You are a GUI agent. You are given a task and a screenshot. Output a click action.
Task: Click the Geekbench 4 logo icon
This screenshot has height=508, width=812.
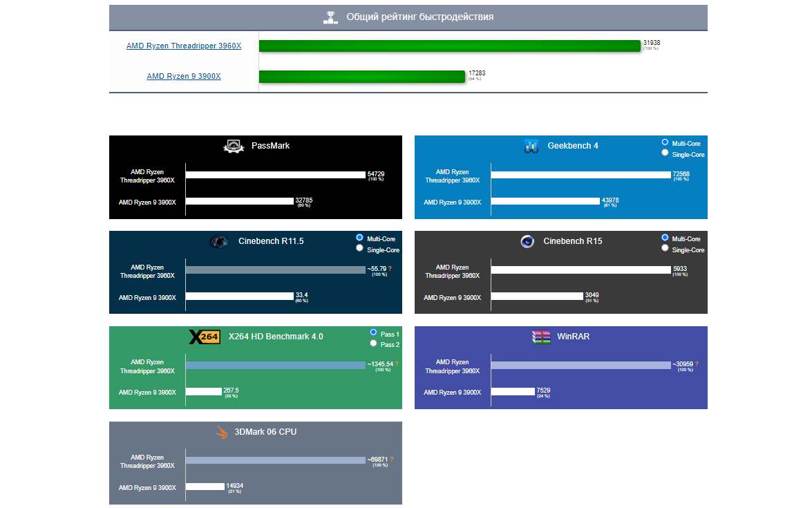click(x=531, y=147)
